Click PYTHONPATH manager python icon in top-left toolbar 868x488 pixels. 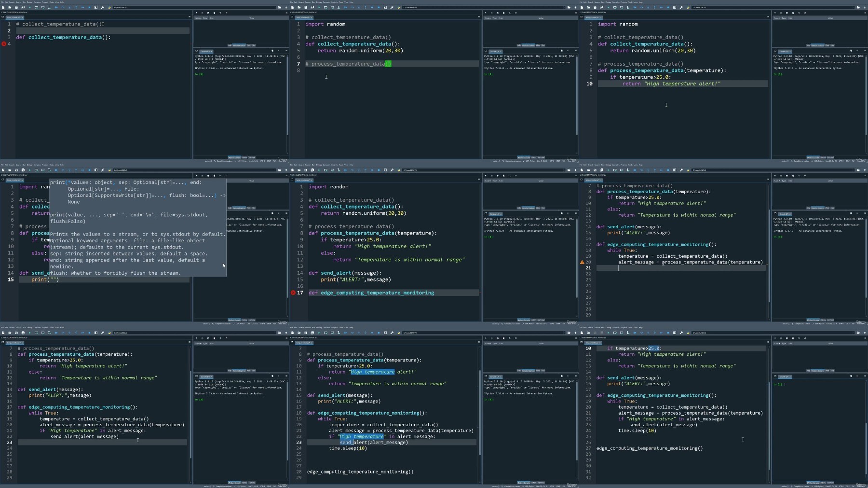tap(109, 7)
